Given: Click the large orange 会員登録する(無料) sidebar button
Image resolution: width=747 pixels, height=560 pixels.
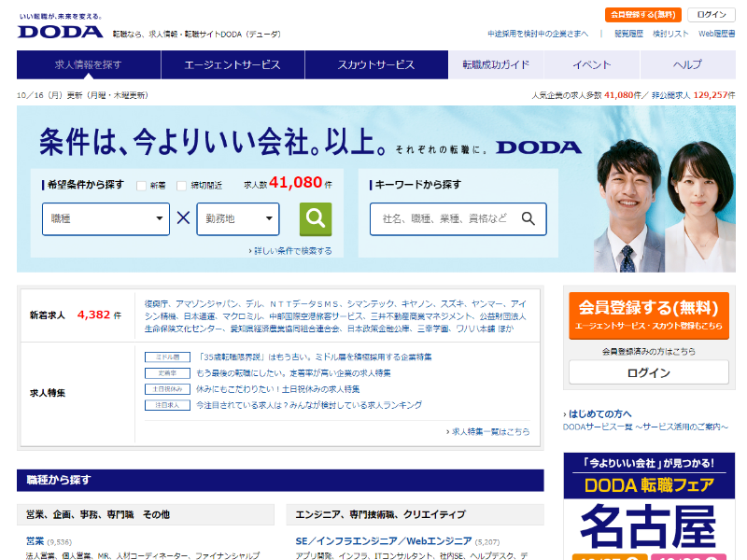Looking at the screenshot, I should (649, 315).
